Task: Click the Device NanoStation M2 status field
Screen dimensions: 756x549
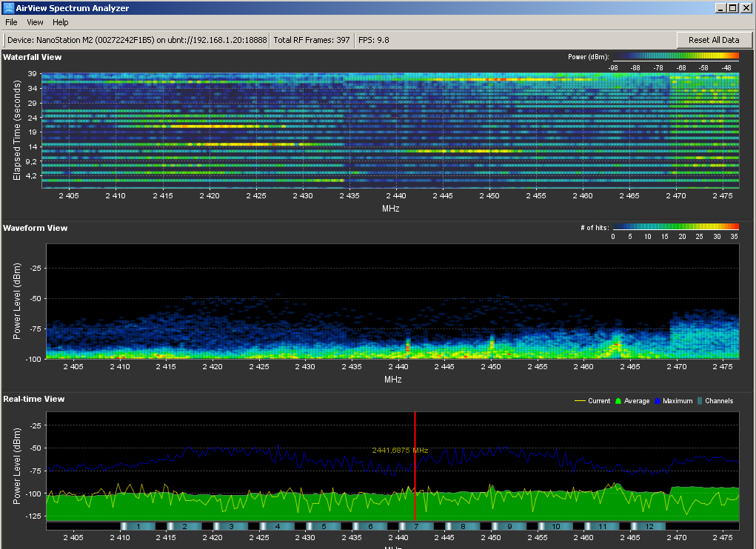Action: pos(137,40)
